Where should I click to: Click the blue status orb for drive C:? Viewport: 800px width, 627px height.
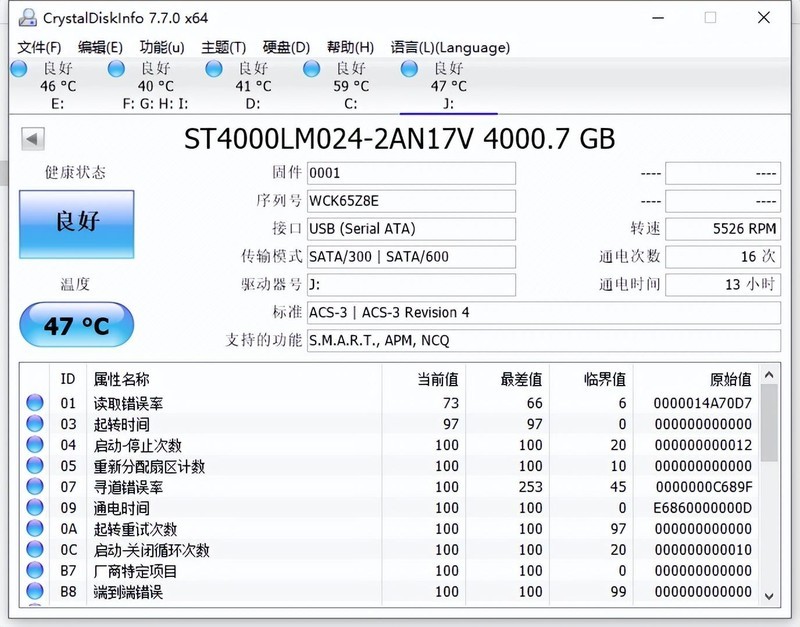(311, 68)
